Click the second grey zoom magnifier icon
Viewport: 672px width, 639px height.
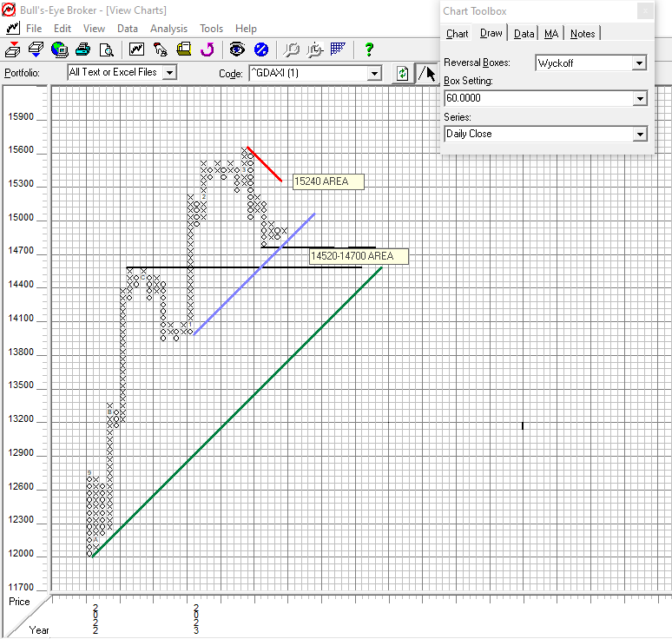coord(315,49)
